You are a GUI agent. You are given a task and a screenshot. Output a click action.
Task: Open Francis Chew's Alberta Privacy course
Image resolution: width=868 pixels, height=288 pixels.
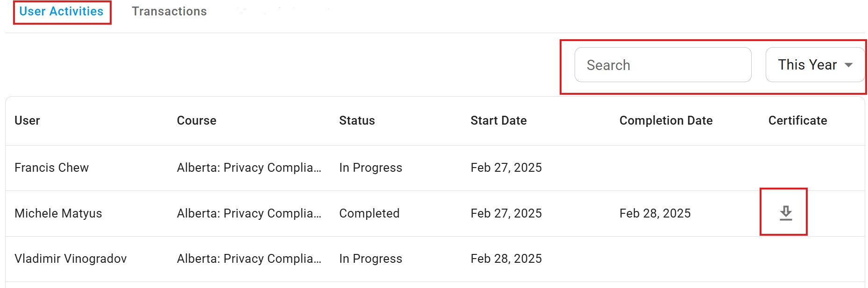(249, 168)
